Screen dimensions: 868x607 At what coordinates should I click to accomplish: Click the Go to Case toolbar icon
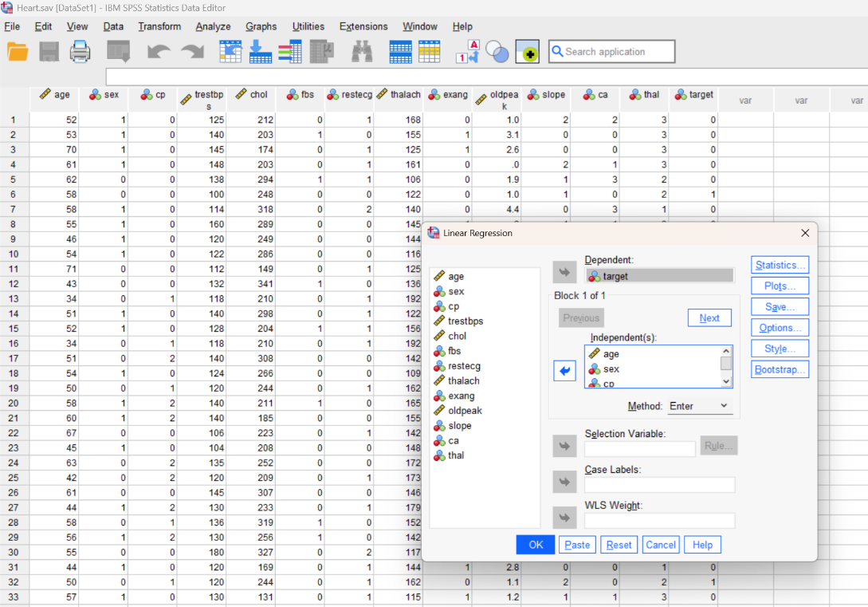click(x=231, y=52)
